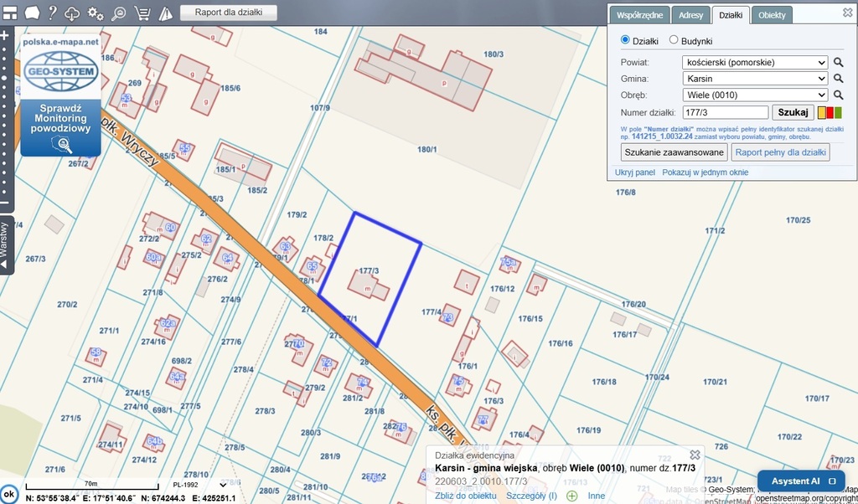Click the cloud download icon
The width and height of the screenshot is (858, 504).
click(74, 13)
